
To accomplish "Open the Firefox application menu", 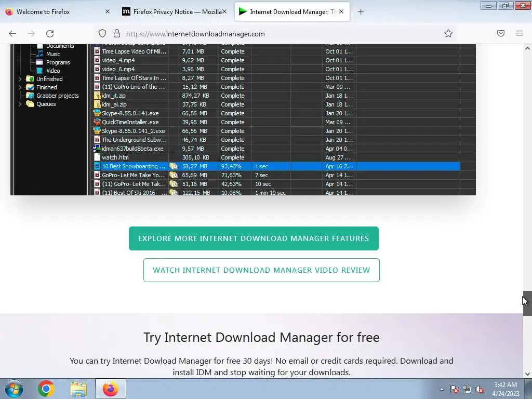I will (x=520, y=33).
